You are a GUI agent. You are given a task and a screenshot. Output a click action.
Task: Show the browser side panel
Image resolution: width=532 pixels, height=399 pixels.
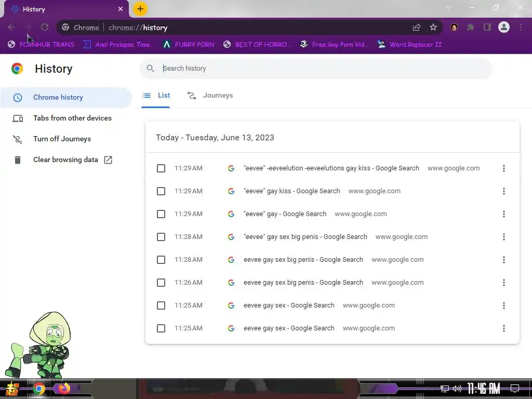487,27
